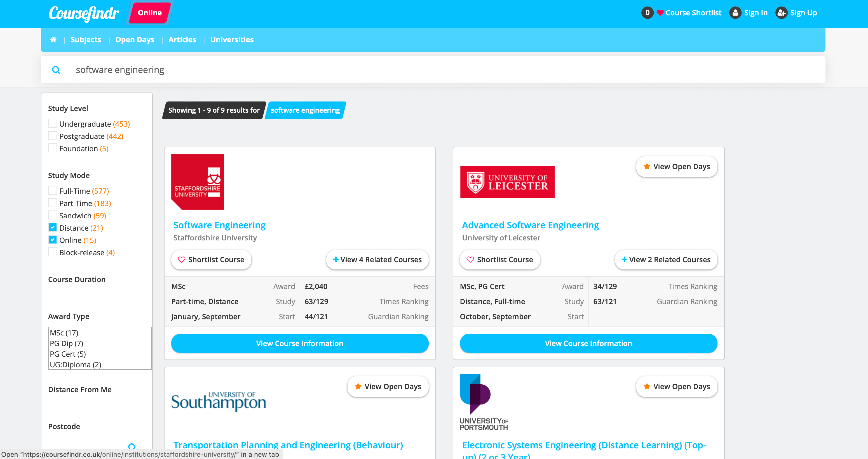868x459 pixels.
Task: View Open Days for University of Southampton
Action: click(388, 387)
